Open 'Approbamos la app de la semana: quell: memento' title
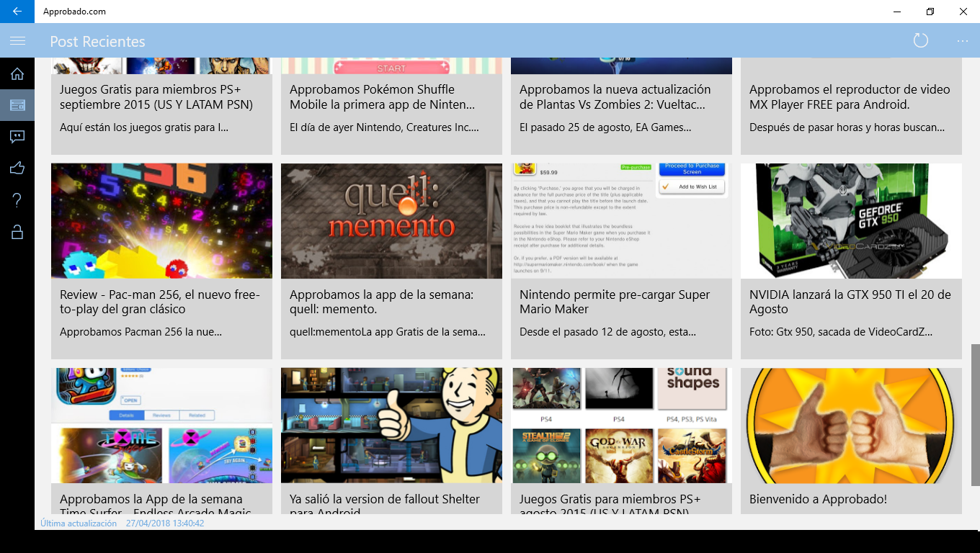The image size is (980, 553). click(381, 302)
